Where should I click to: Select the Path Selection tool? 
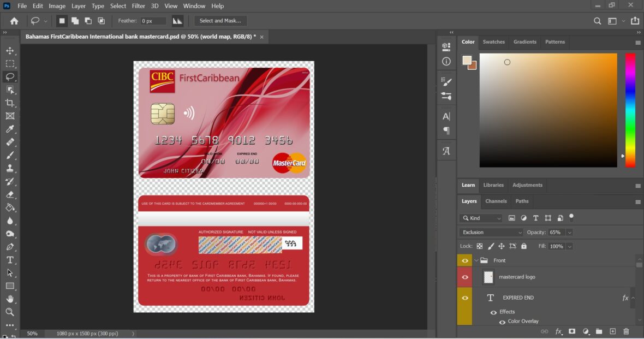[x=10, y=273]
